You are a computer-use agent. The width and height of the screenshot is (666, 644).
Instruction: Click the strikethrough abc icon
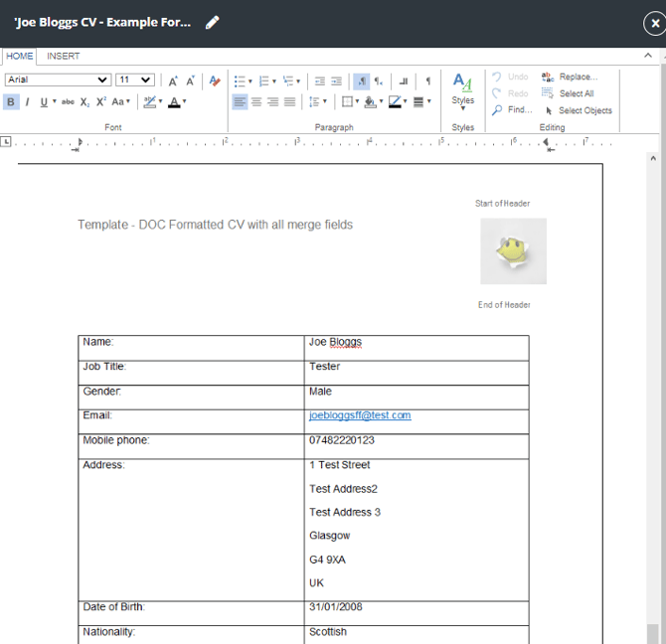point(68,102)
